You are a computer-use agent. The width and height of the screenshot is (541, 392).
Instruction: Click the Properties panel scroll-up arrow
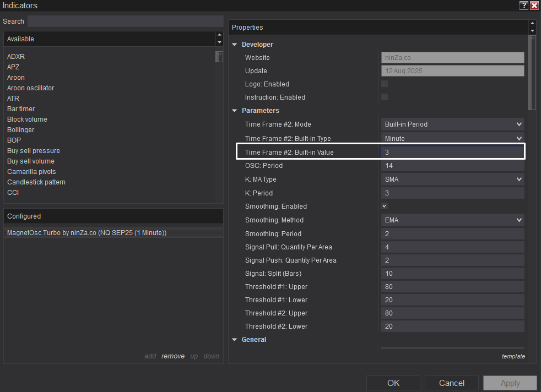(532, 24)
